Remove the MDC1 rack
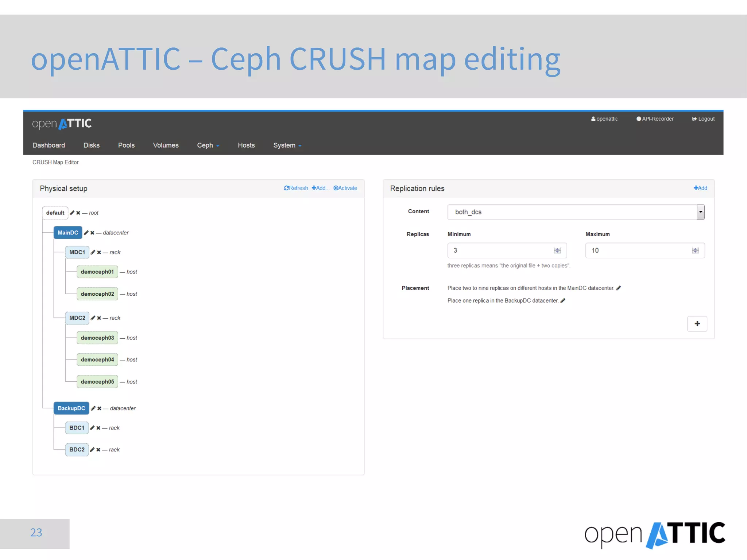The height and width of the screenshot is (560, 747). click(99, 252)
